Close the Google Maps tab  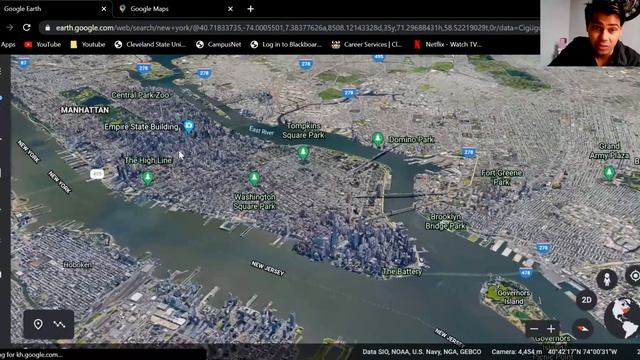click(x=230, y=9)
